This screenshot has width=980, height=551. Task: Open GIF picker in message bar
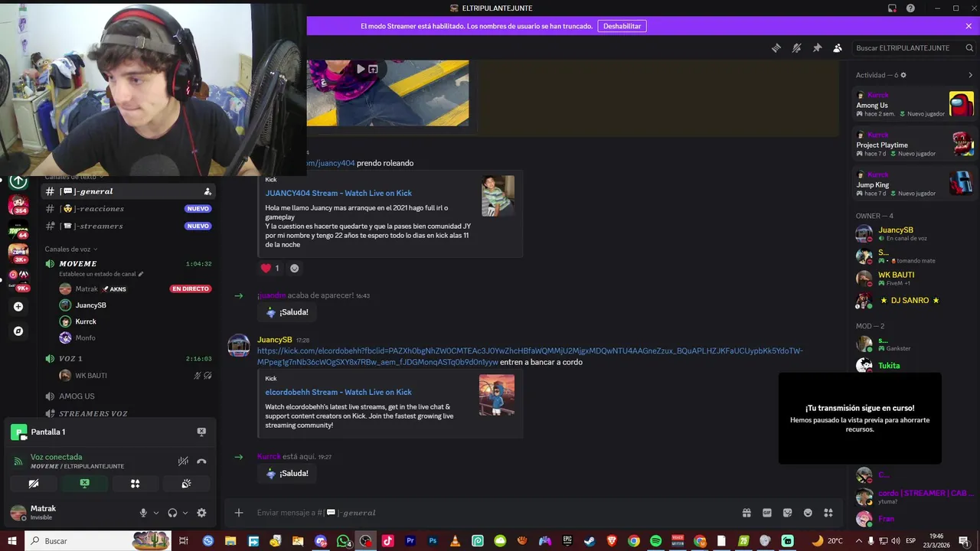point(767,513)
